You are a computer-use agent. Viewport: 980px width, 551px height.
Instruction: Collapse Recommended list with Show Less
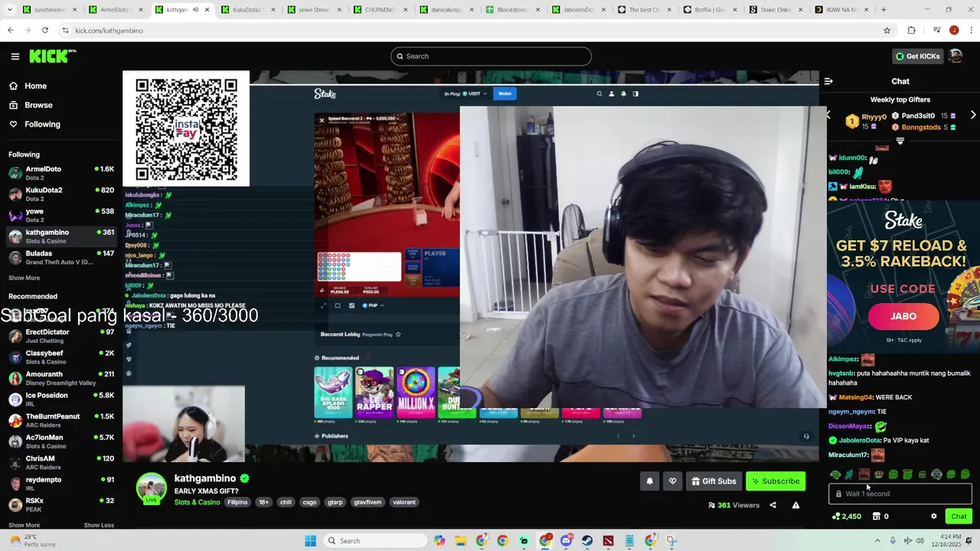click(x=99, y=525)
